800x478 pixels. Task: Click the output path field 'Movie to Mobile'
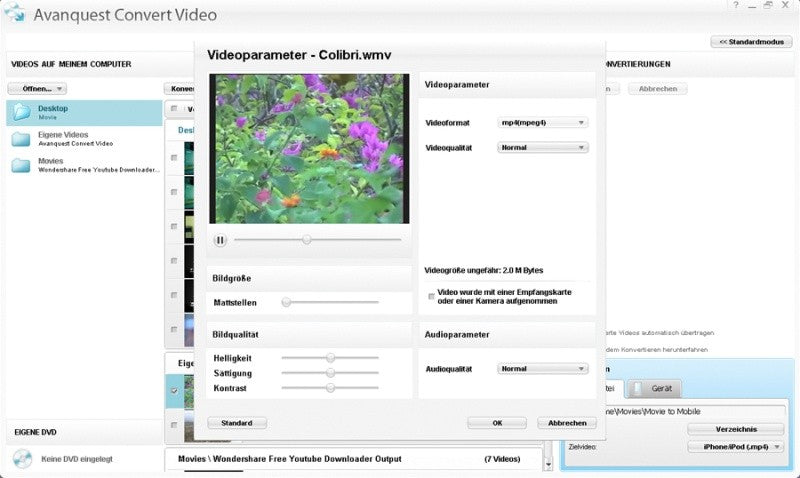click(694, 411)
